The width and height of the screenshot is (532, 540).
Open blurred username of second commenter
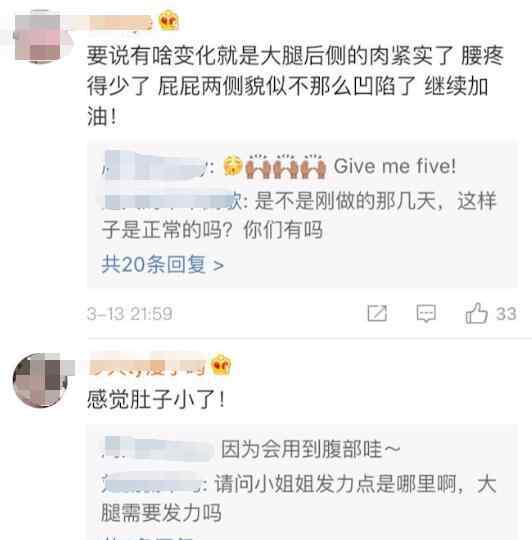click(147, 366)
